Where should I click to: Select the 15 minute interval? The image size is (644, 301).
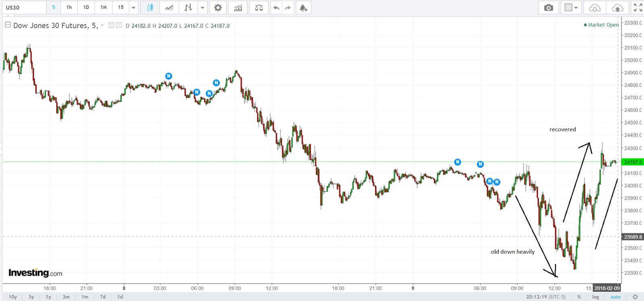pyautogui.click(x=121, y=8)
